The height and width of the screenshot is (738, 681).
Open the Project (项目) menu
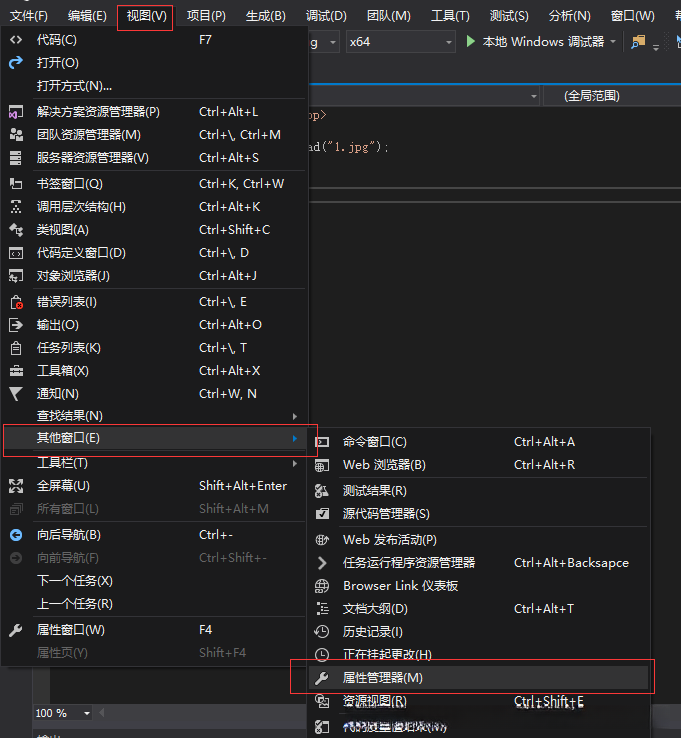coord(206,16)
